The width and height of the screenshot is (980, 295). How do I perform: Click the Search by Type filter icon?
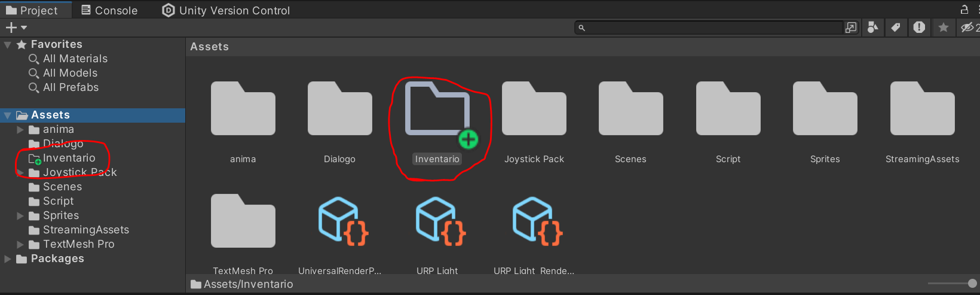(x=872, y=28)
